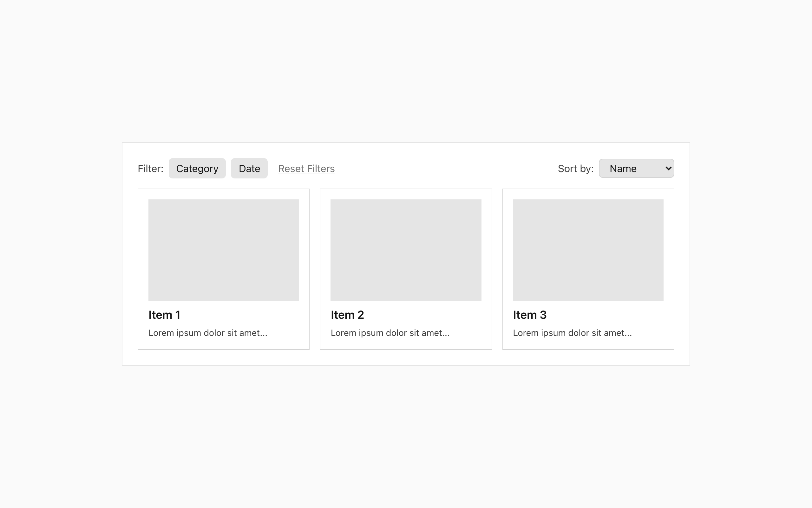The height and width of the screenshot is (508, 812).
Task: Click the description text under Item 2
Action: pyautogui.click(x=390, y=333)
